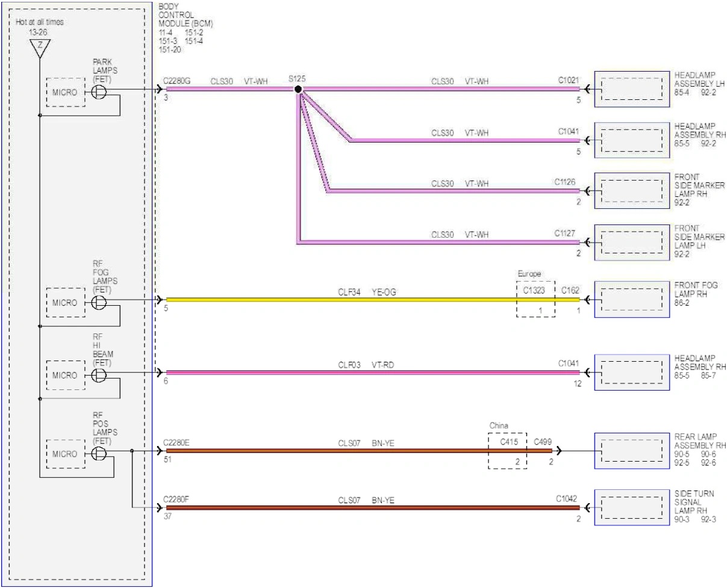This screenshot has width=727, height=588.
Task: Click the Z fuse triangle symbol
Action: pos(39,49)
